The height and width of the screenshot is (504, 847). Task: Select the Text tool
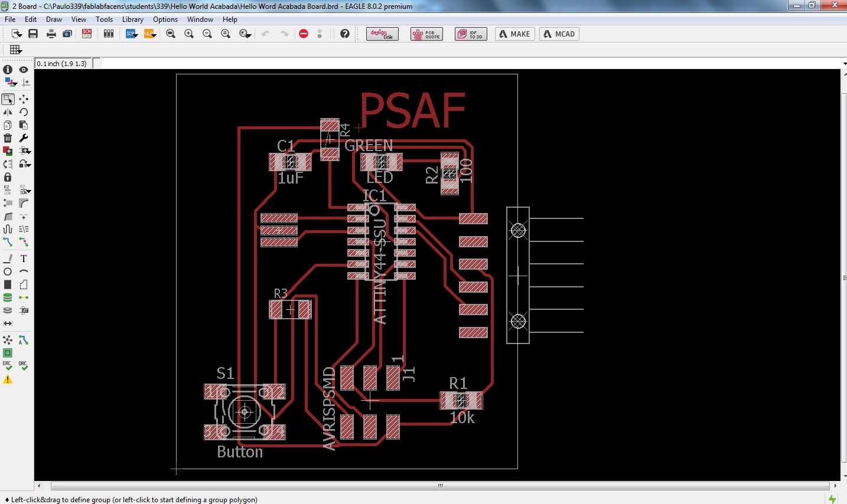coord(24,258)
